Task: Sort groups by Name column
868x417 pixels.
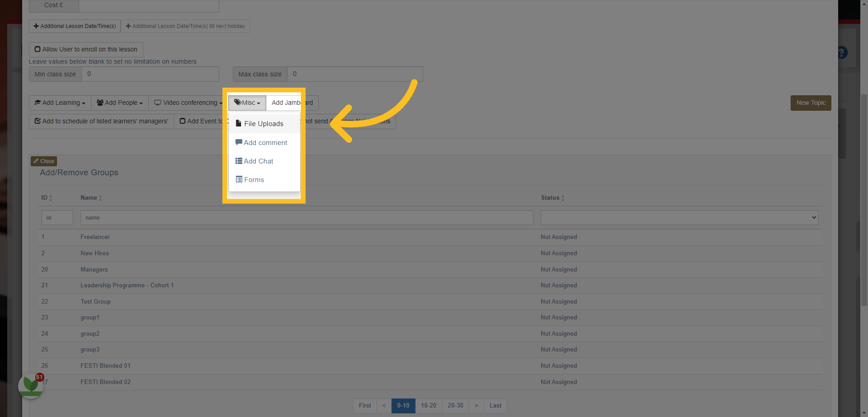Action: point(91,198)
